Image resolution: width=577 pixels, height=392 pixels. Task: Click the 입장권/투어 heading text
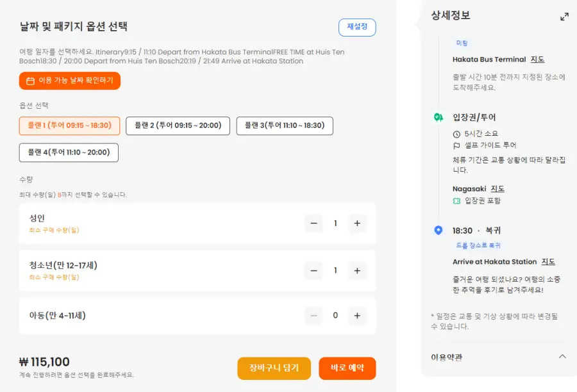click(x=474, y=117)
